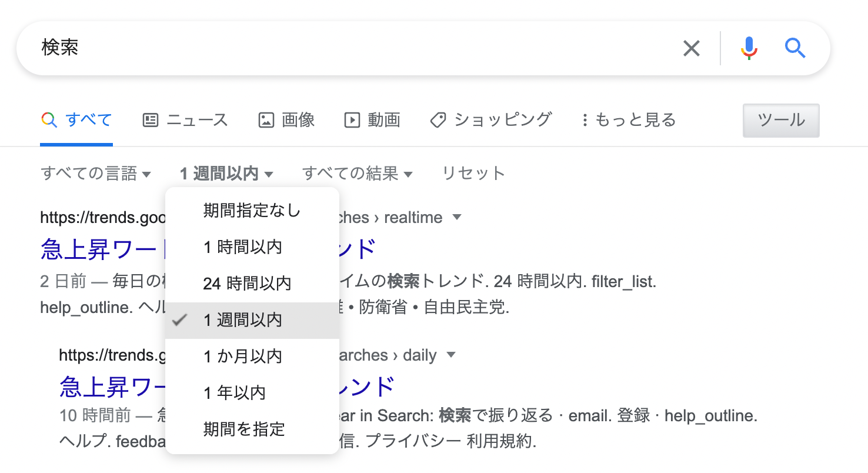Select 24 時間以内 option

click(252, 284)
